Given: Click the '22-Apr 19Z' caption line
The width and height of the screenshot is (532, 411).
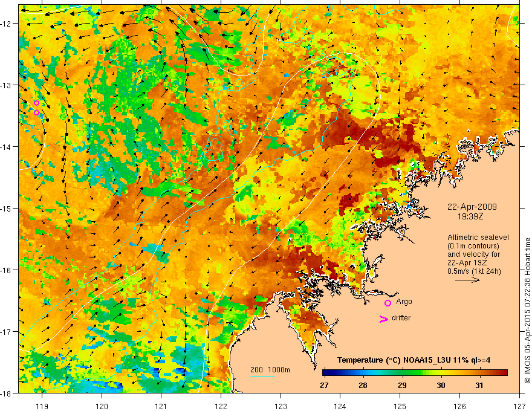Looking at the screenshot, I should 467,263.
